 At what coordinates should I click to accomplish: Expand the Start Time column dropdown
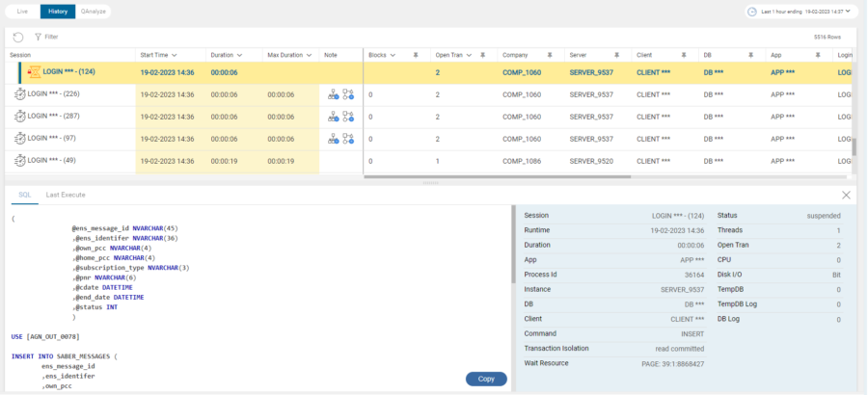click(175, 55)
